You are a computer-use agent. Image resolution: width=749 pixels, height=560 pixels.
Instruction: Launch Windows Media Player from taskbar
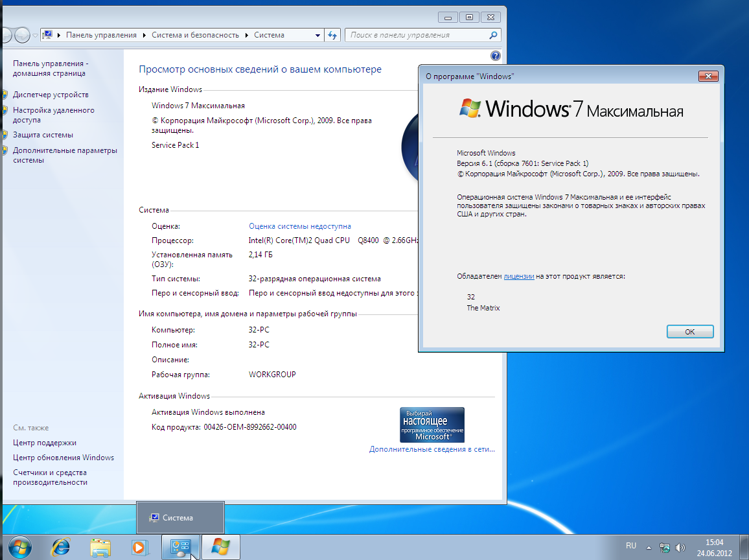139,548
